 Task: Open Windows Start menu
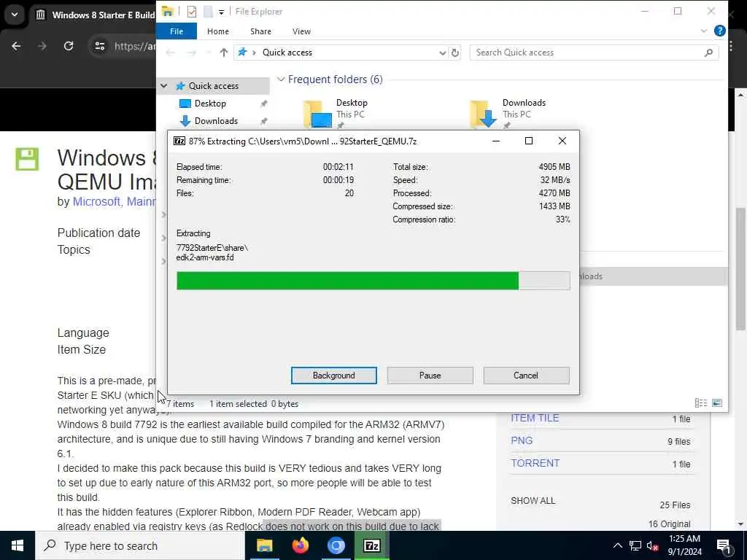[18, 545]
